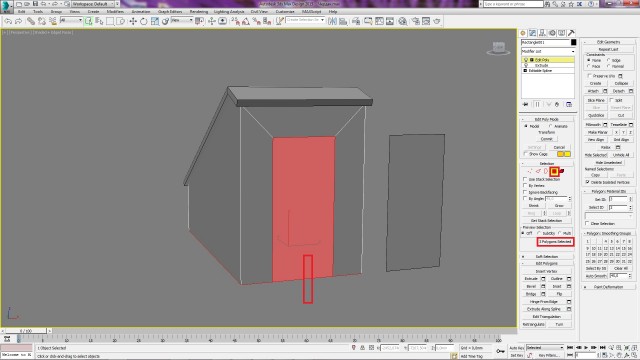The image size is (640, 360).
Task: Click the Render Setup icon
Action: click(x=415, y=21)
